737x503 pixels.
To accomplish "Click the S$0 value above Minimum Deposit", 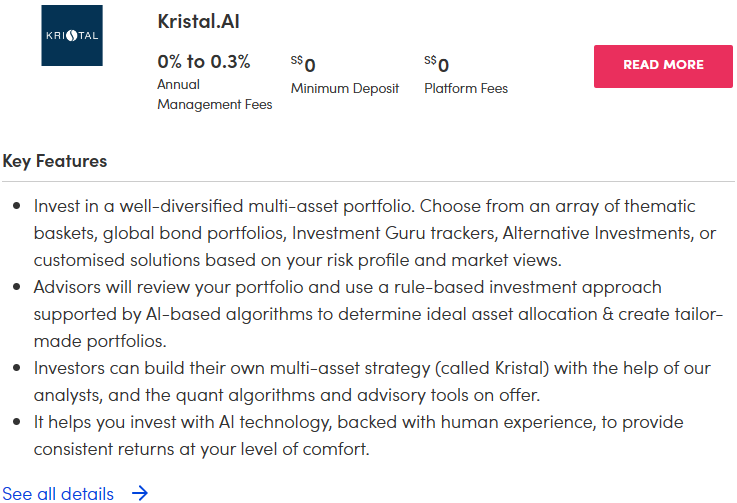I will pos(304,65).
